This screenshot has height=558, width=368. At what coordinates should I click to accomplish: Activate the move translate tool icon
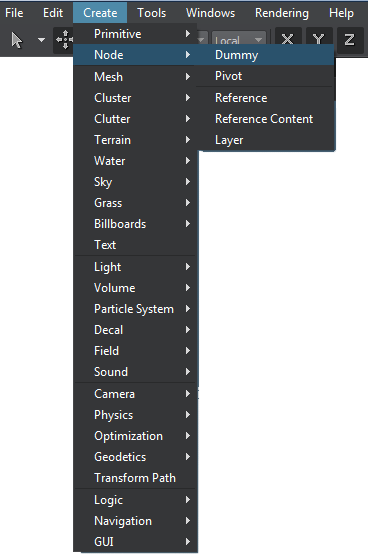coord(64,40)
